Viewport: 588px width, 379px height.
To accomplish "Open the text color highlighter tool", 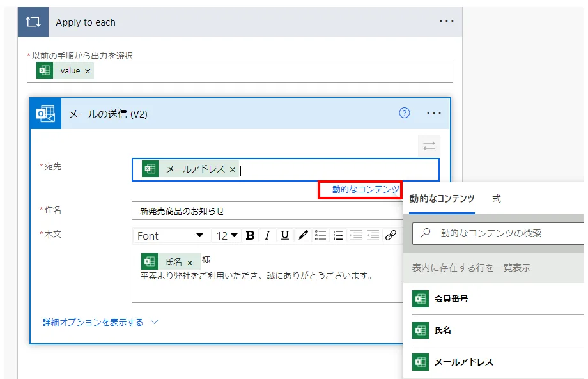I will (303, 236).
